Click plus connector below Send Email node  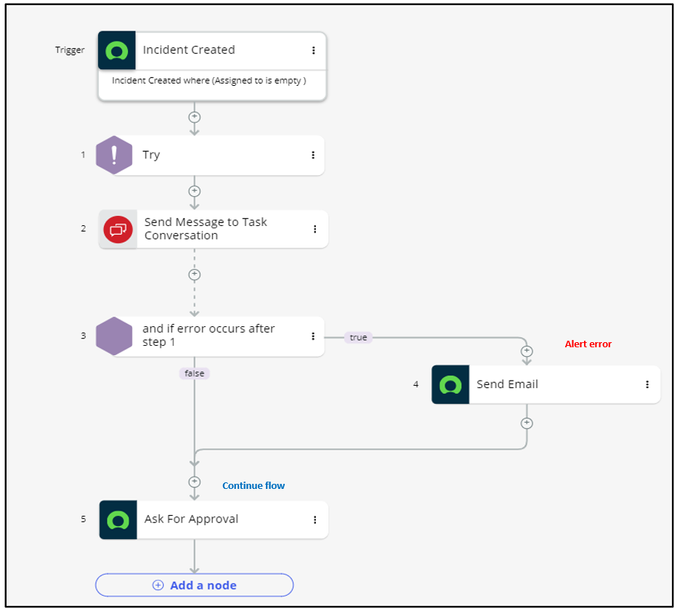point(527,423)
